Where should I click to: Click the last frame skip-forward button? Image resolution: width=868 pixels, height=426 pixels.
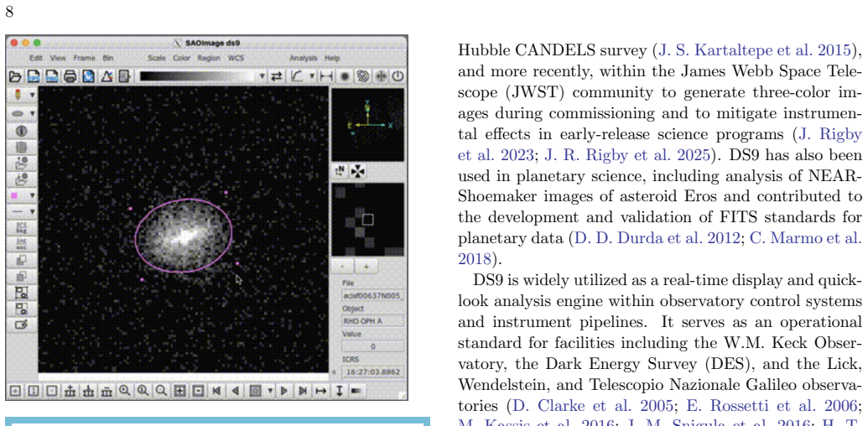pyautogui.click(x=302, y=391)
